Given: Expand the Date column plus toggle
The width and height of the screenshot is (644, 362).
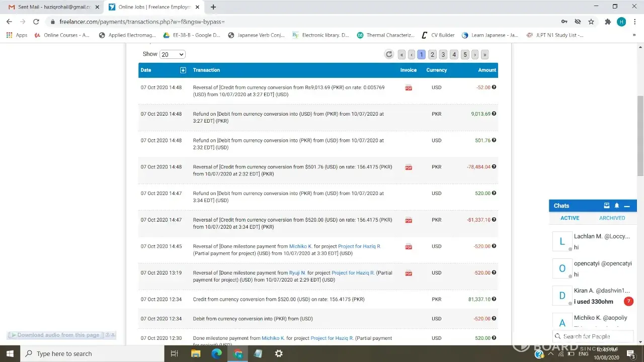Looking at the screenshot, I should (x=183, y=70).
